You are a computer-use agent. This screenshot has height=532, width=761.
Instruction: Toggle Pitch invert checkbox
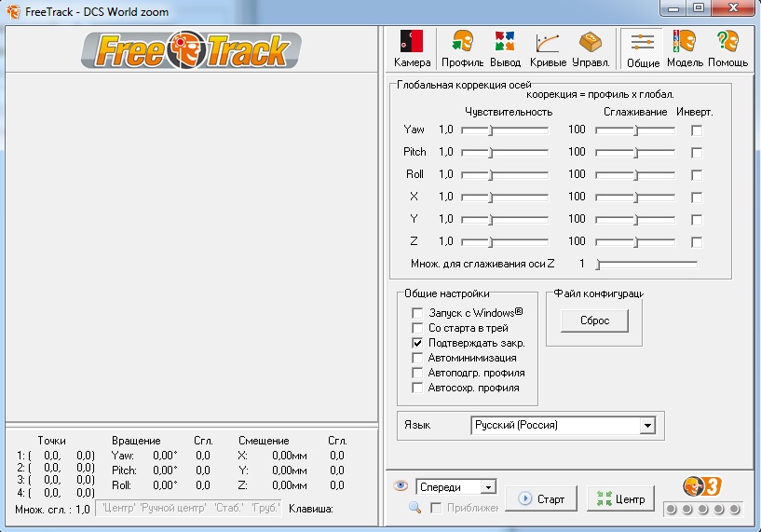(x=697, y=153)
